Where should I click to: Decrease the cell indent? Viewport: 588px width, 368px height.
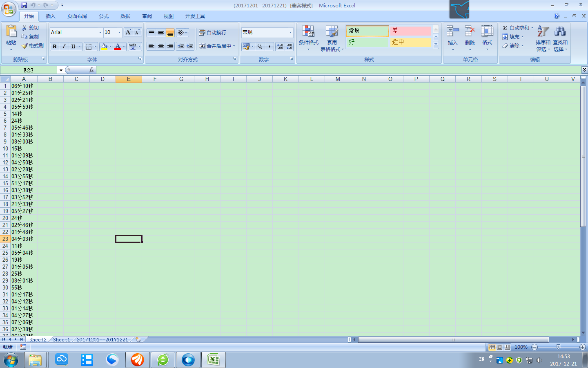coord(181,46)
